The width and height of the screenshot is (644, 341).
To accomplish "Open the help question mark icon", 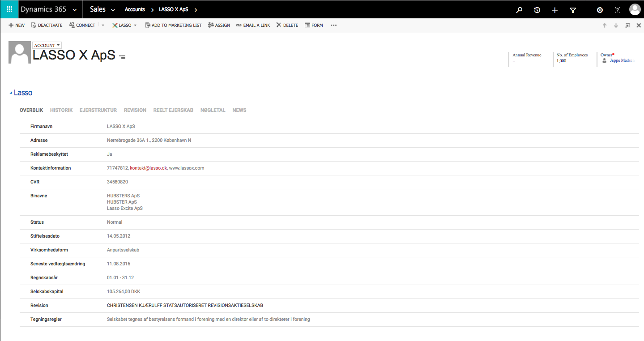I will click(x=618, y=10).
